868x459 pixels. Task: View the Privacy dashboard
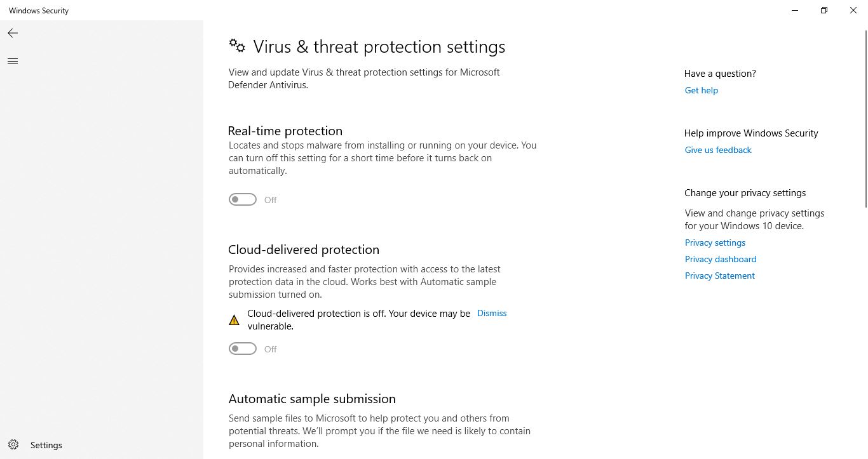[721, 259]
